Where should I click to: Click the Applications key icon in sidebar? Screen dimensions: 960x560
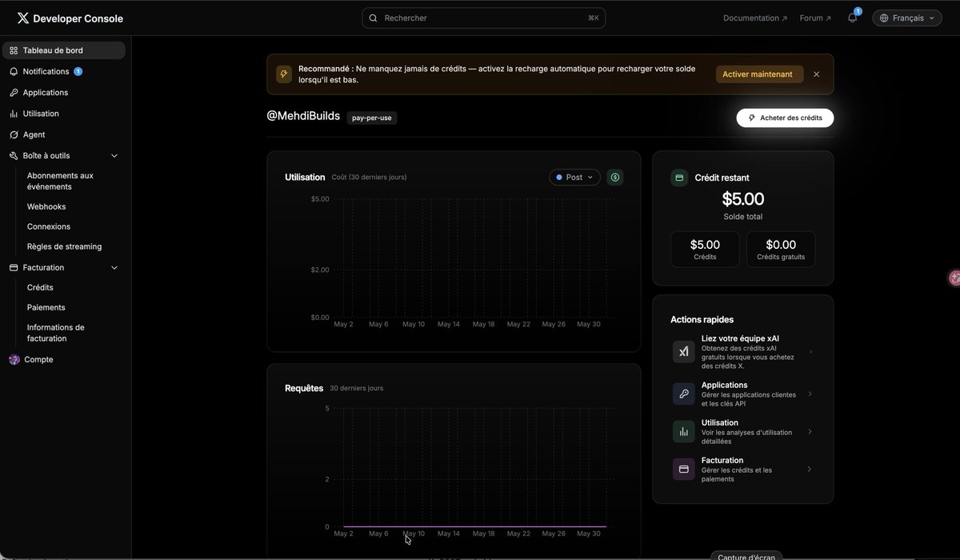(x=14, y=93)
